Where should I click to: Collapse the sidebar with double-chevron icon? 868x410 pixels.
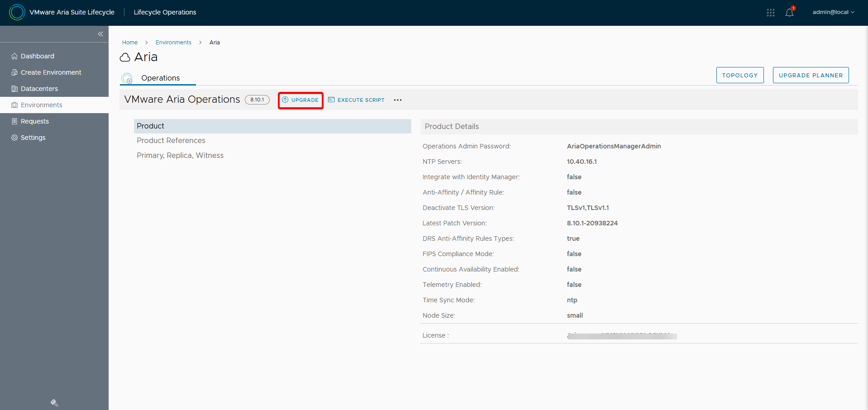(100, 34)
